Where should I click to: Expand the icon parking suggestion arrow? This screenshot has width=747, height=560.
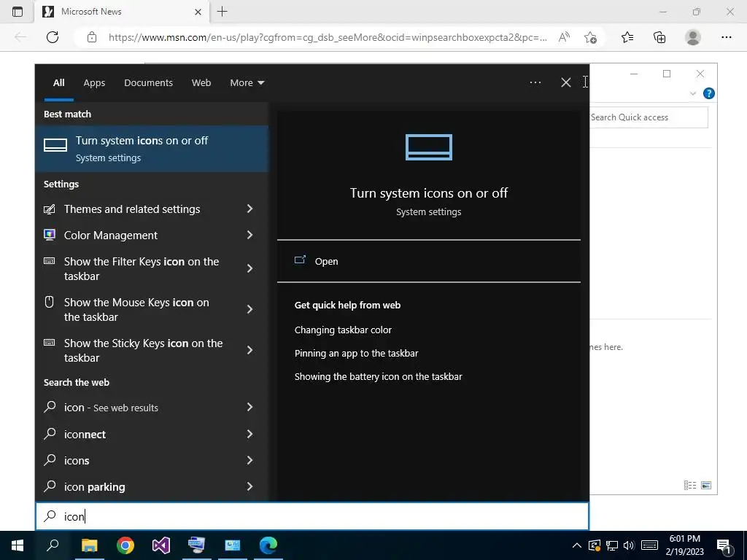pos(249,486)
